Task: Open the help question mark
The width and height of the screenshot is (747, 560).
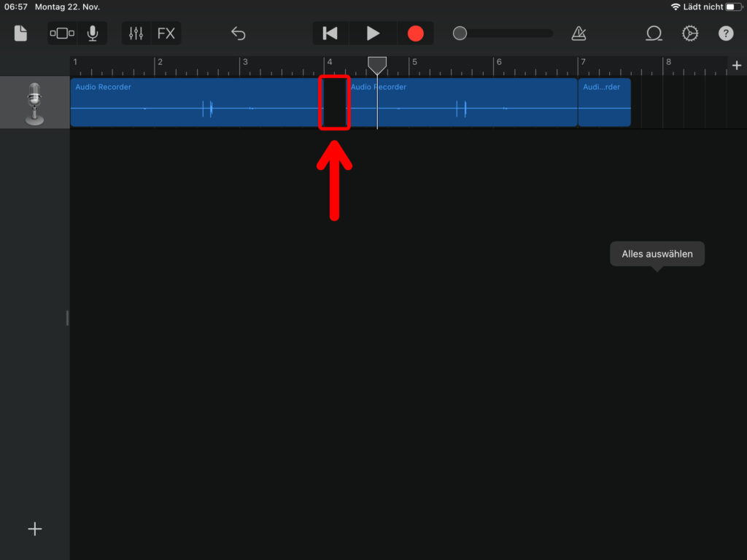Action: coord(726,34)
